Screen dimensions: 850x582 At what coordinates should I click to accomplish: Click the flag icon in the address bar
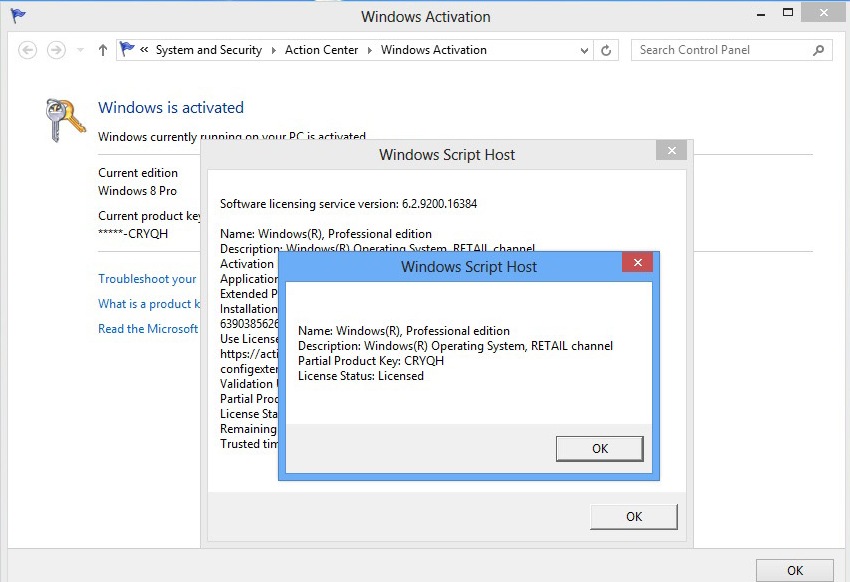point(127,49)
